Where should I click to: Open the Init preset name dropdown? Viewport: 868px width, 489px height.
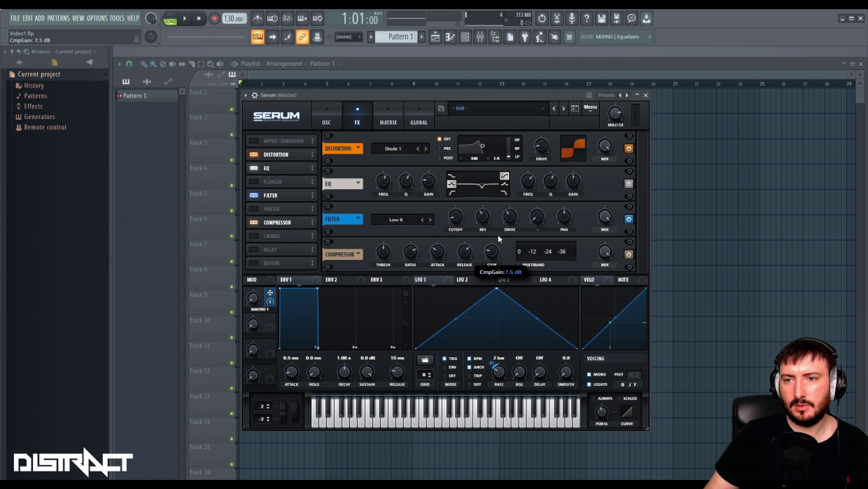498,109
